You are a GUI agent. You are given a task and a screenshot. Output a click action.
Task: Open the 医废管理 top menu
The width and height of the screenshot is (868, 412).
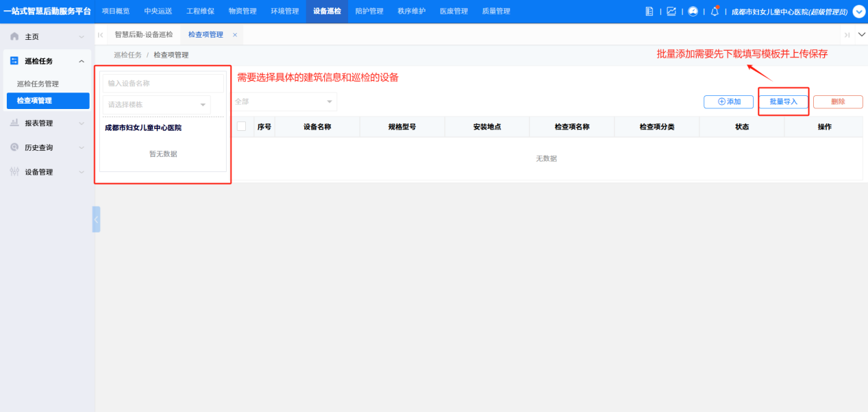coord(454,12)
